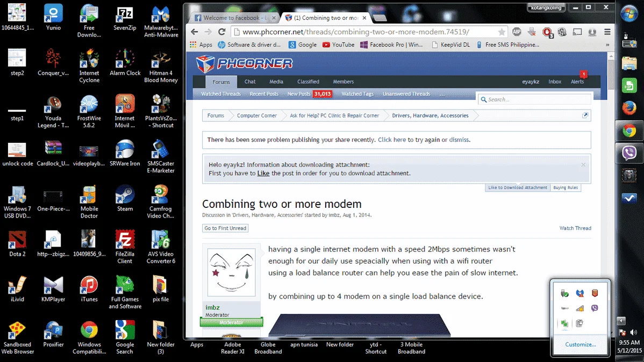
Task: Close the Combining two or more tab
Action: tap(364, 18)
